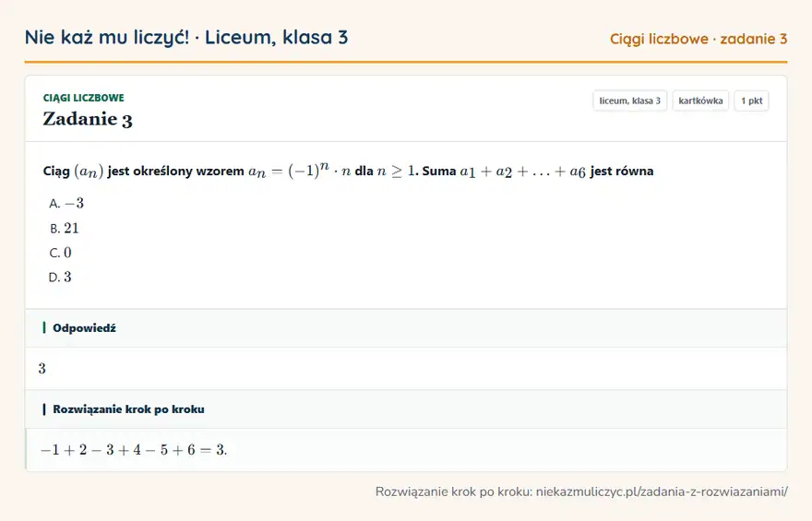Select answer option A. −3
The height and width of the screenshot is (521, 812).
pyautogui.click(x=66, y=204)
